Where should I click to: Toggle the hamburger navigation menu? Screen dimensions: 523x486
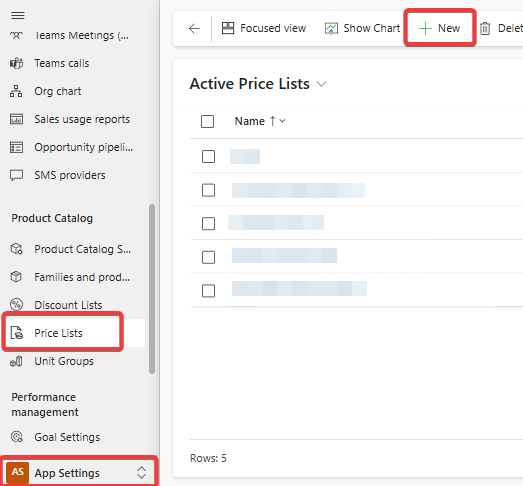18,15
